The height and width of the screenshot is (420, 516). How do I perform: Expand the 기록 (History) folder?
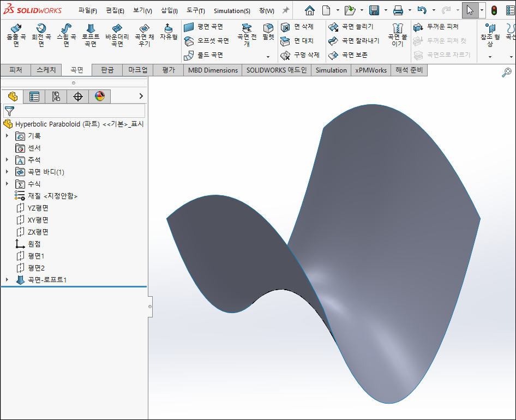pos(7,136)
